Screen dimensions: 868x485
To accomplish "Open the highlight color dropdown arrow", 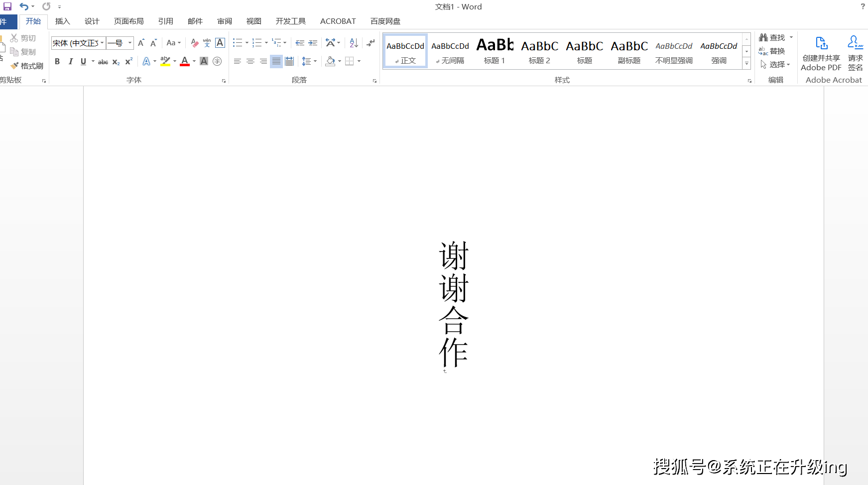I will coord(175,61).
